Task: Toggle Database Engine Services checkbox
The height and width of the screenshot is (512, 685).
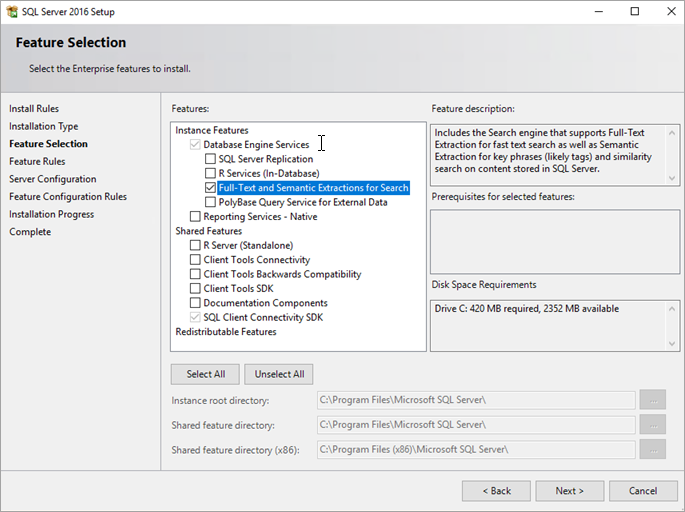Action: coord(195,145)
